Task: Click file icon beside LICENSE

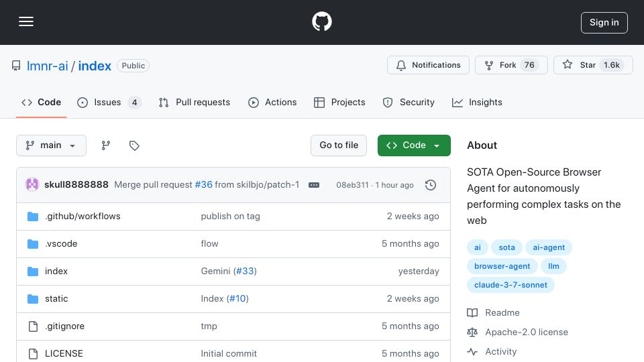Action: [x=33, y=354]
